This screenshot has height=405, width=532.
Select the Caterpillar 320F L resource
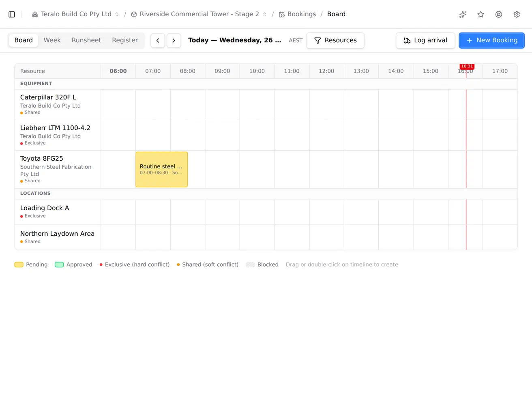58,105
